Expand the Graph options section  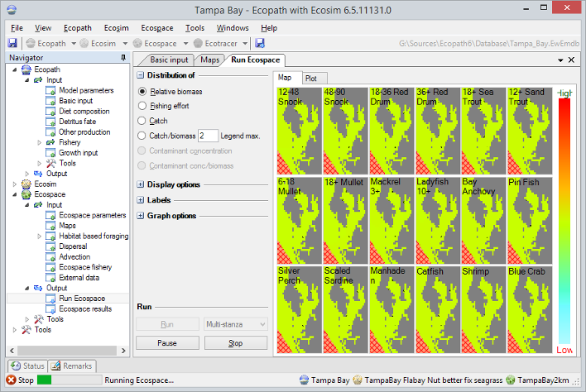[141, 216]
